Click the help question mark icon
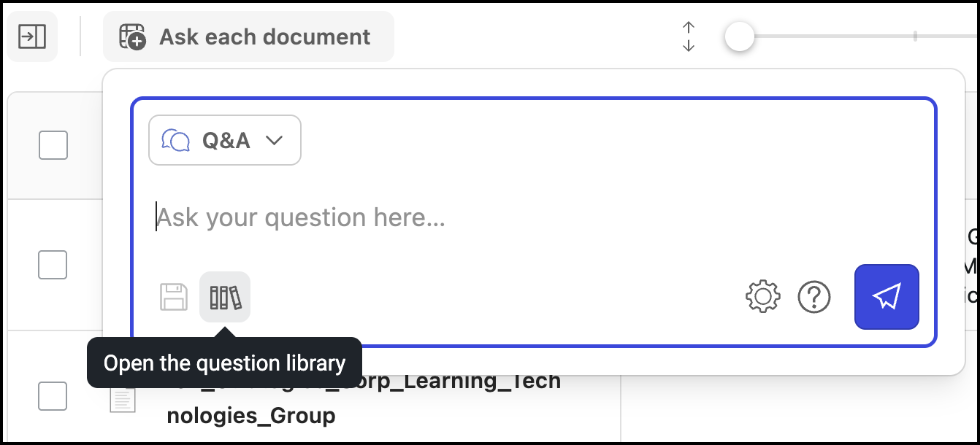 815,297
